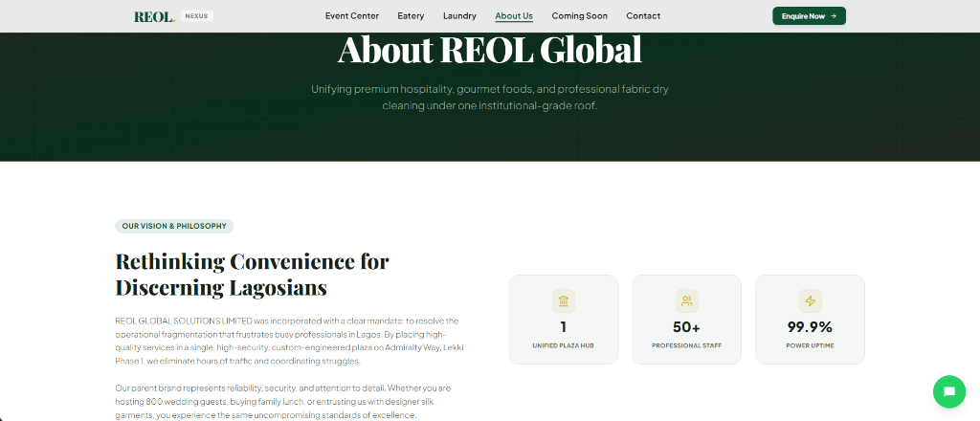Click the UNIFIED PLAZA HUB label
980x421 pixels.
563,345
